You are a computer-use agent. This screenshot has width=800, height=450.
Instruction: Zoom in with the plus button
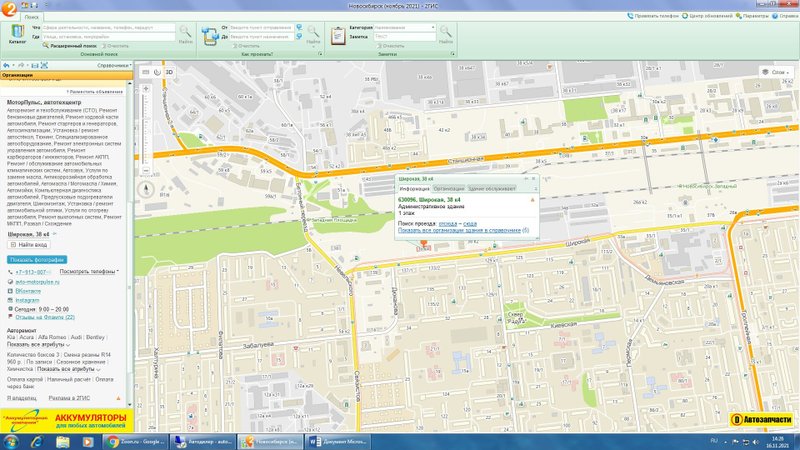coord(146,89)
